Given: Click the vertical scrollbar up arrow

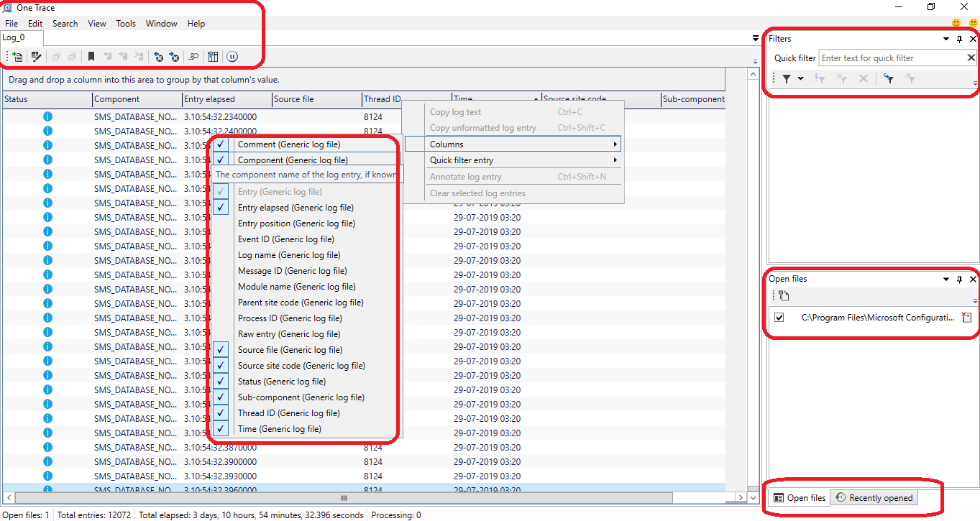Looking at the screenshot, I should point(753,74).
